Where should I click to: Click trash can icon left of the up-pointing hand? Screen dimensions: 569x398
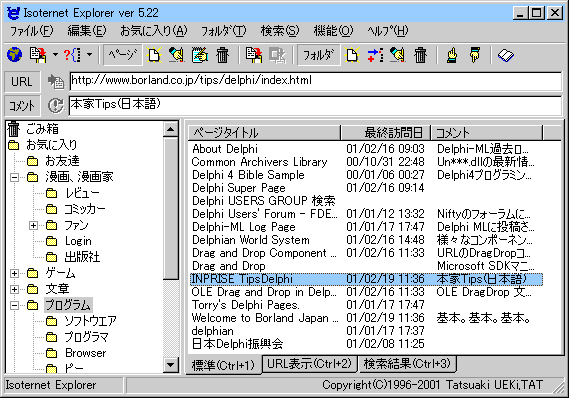tap(421, 55)
